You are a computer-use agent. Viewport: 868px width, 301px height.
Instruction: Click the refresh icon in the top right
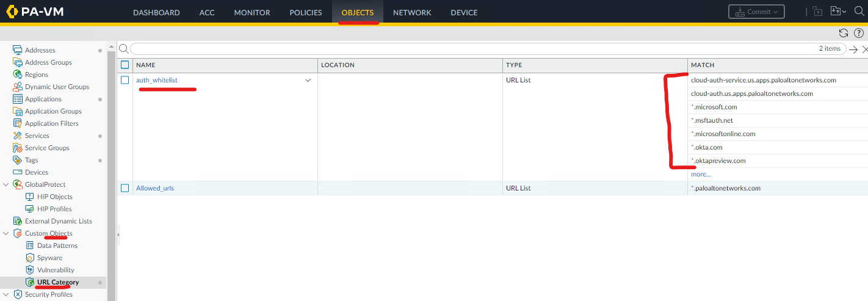coord(844,33)
